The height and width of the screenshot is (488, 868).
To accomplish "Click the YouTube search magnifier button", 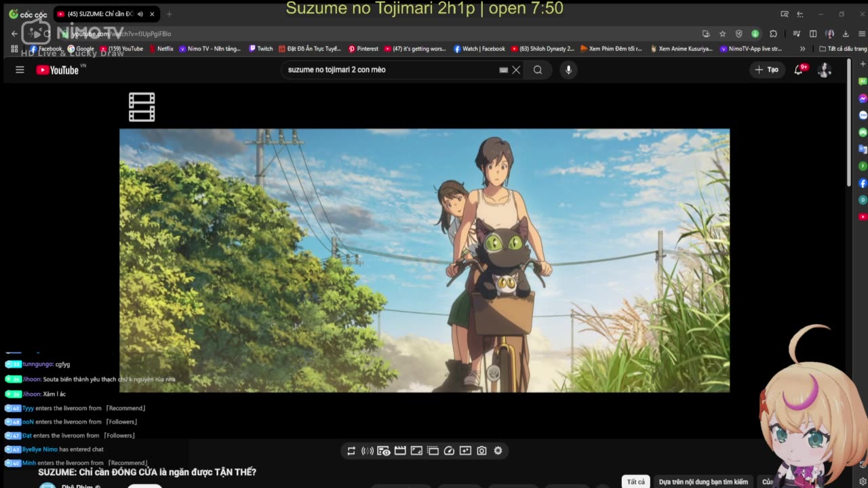I will (x=538, y=70).
